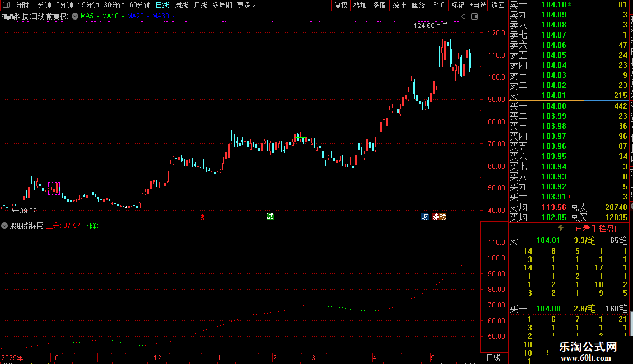The height and width of the screenshot is (364, 633).
Task: Click the MA5 moving average label
Action: (89, 16)
